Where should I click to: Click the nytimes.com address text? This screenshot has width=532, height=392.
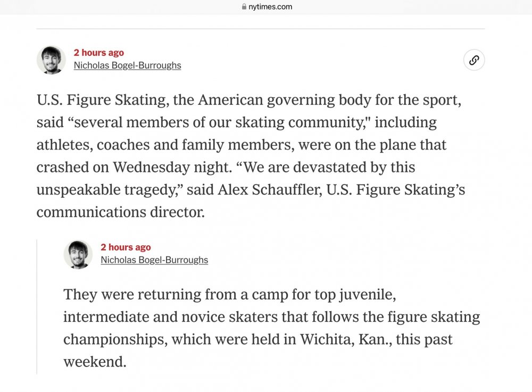pos(270,7)
